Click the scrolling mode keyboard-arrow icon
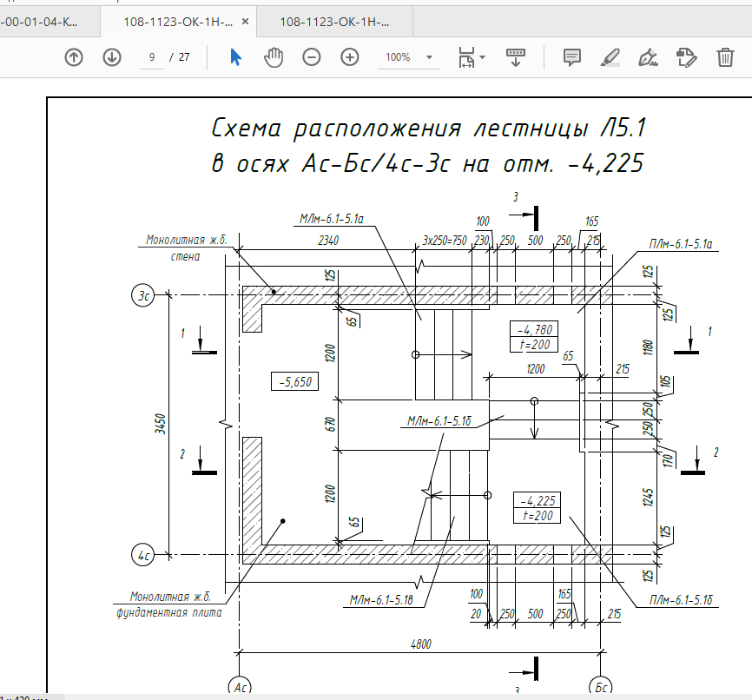The width and height of the screenshot is (752, 700). [516, 57]
